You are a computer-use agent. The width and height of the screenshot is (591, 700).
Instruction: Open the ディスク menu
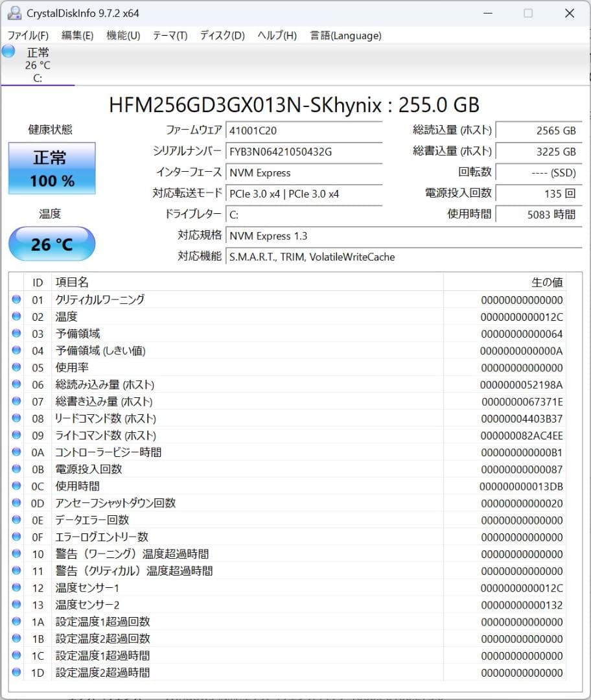click(222, 36)
